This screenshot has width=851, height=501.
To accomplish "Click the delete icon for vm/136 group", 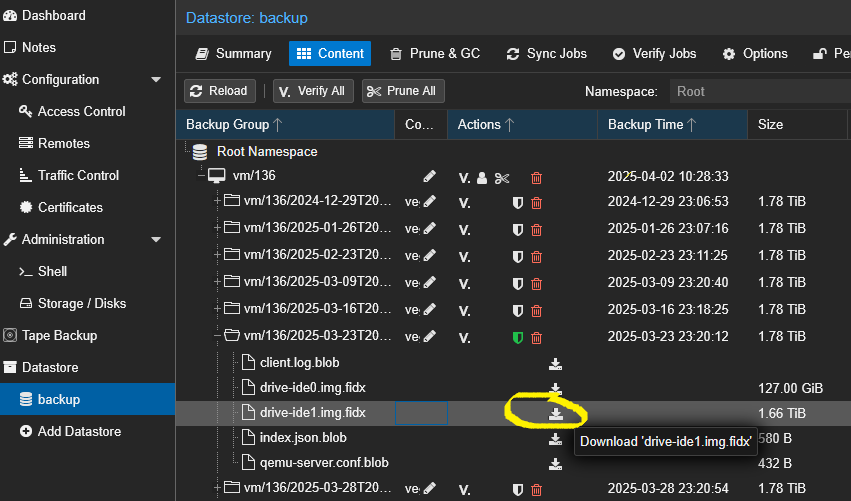I will pyautogui.click(x=537, y=178).
